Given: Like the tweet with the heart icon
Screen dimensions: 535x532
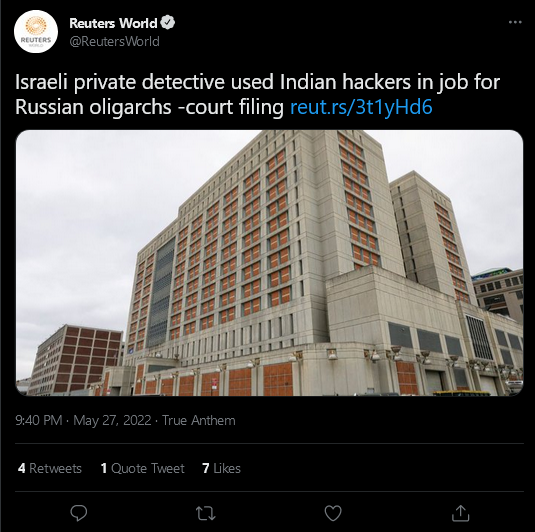Looking at the screenshot, I should pyautogui.click(x=333, y=513).
